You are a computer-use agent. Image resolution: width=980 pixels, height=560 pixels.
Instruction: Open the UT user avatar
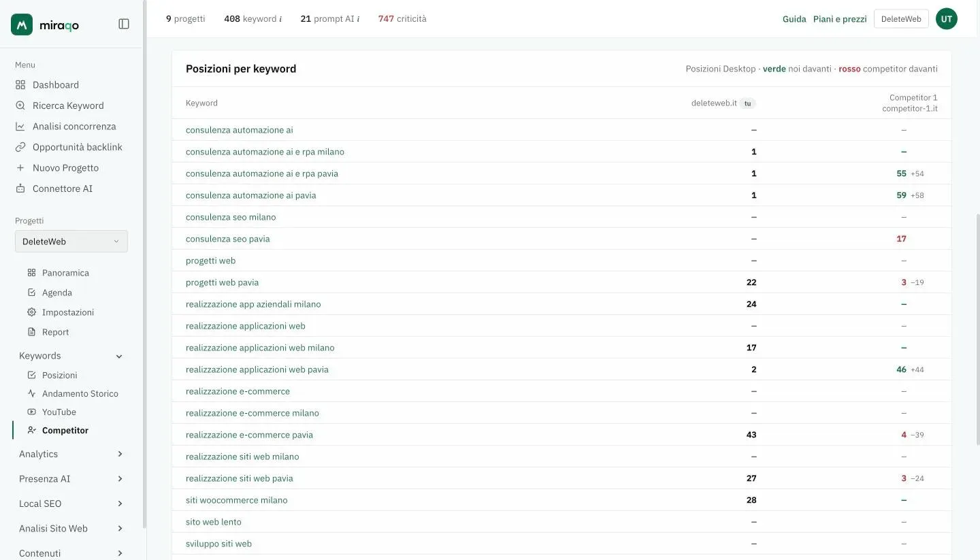click(947, 19)
